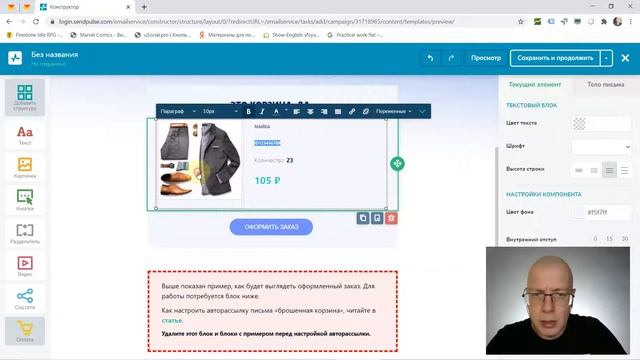The image size is (640, 360).
Task: Justify text in the toolbar
Action: 338,111
